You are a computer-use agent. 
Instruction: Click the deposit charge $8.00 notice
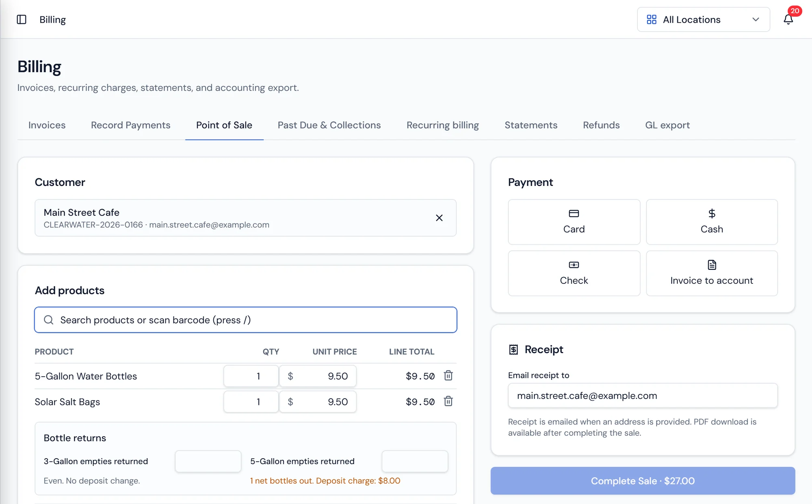point(325,481)
